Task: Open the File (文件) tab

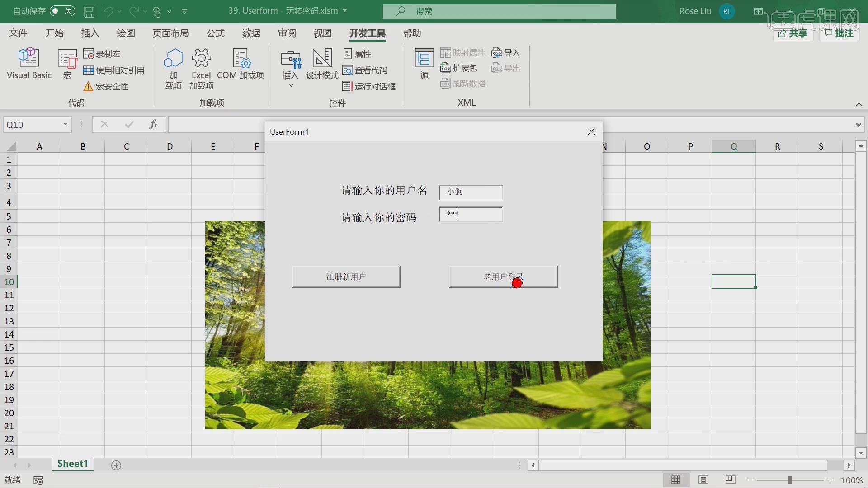Action: 18,33
